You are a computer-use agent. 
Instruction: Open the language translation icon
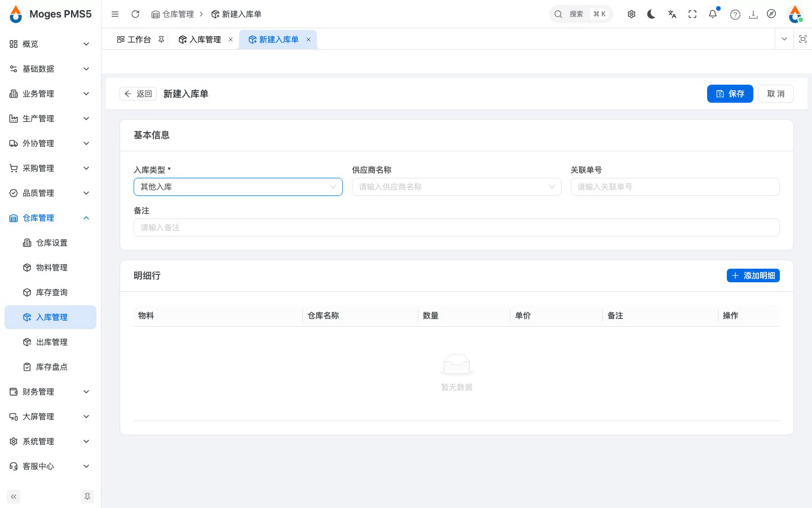(x=672, y=14)
